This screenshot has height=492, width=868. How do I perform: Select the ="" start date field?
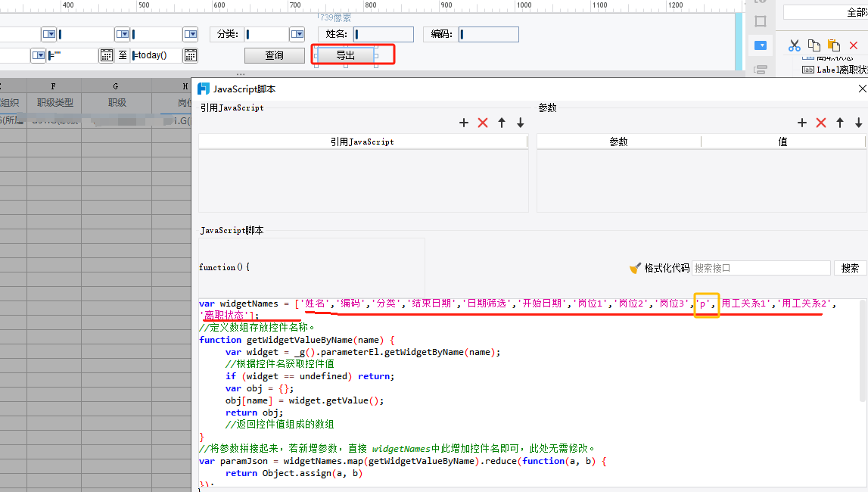(x=73, y=55)
